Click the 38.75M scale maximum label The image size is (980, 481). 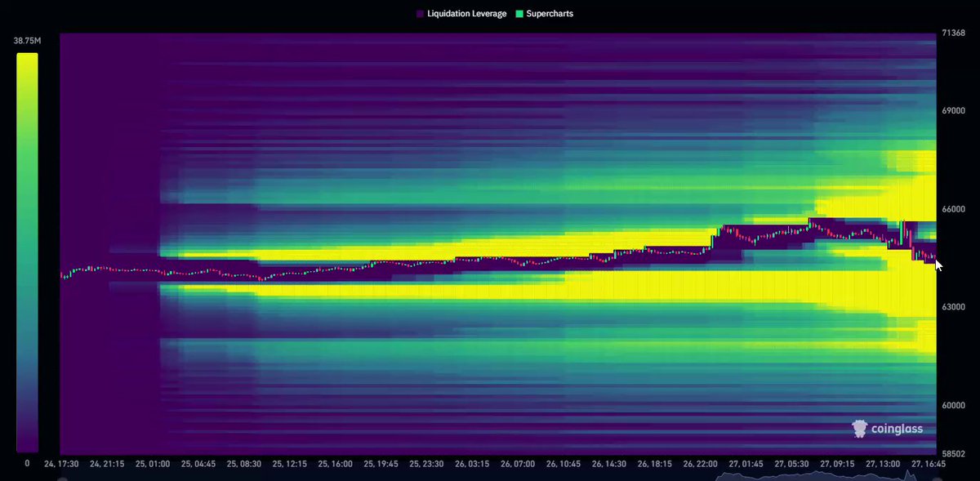[x=28, y=40]
